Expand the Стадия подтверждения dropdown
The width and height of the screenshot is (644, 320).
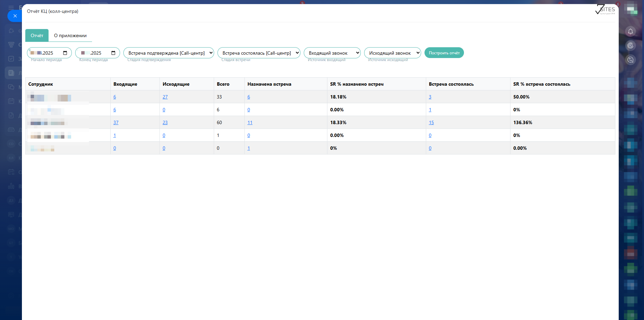[169, 53]
